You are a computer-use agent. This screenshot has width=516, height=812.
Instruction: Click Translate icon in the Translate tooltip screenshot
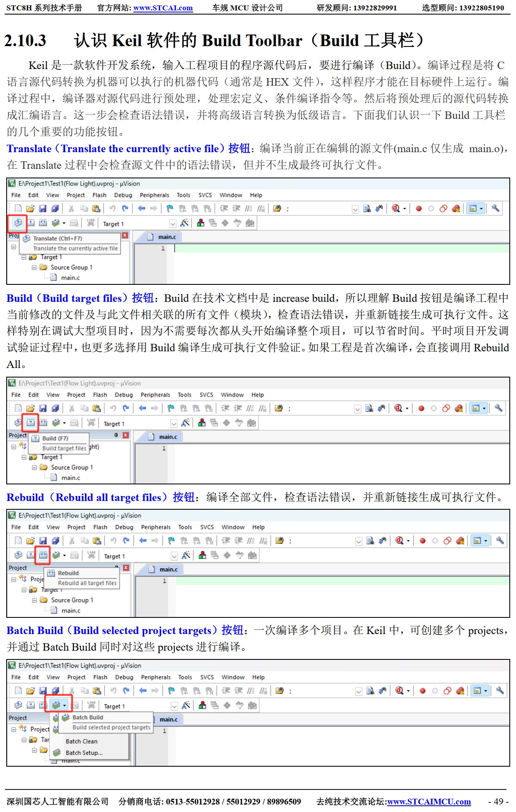point(18,223)
